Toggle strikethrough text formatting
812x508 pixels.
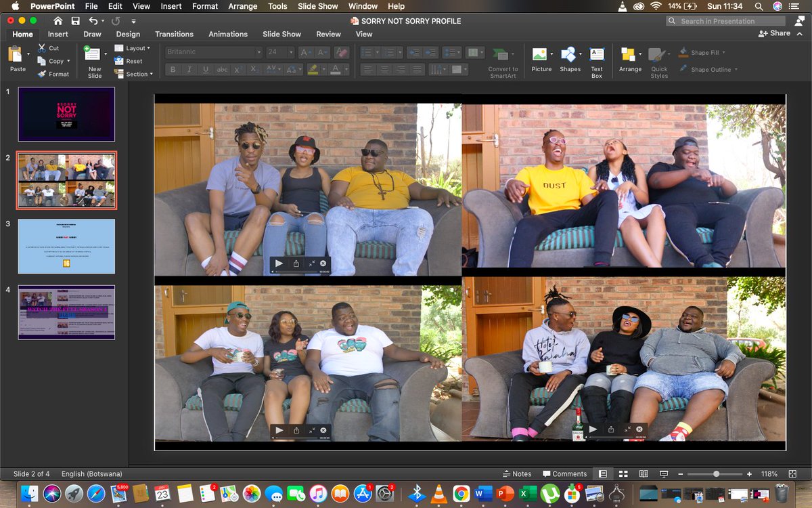[x=222, y=70]
